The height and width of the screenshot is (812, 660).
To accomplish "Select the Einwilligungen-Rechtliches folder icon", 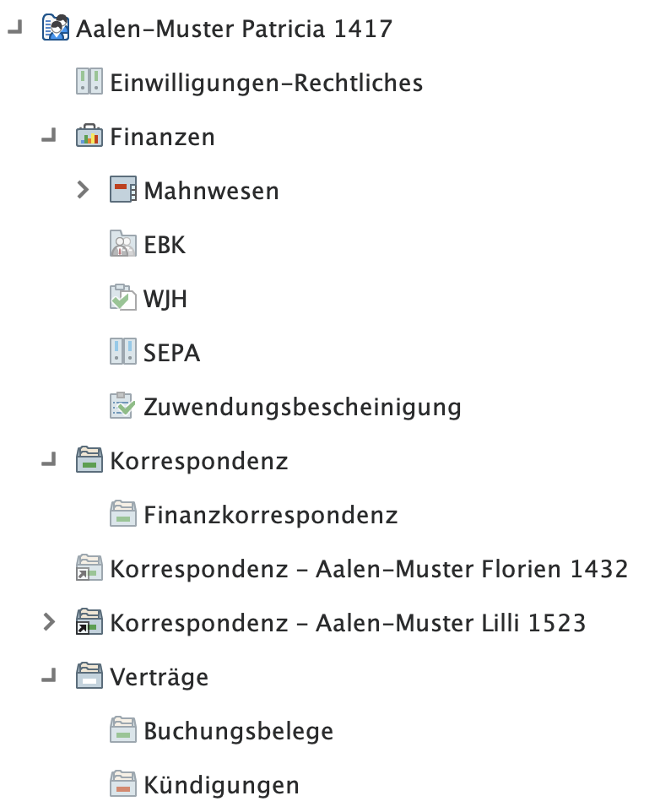I will coord(89,83).
